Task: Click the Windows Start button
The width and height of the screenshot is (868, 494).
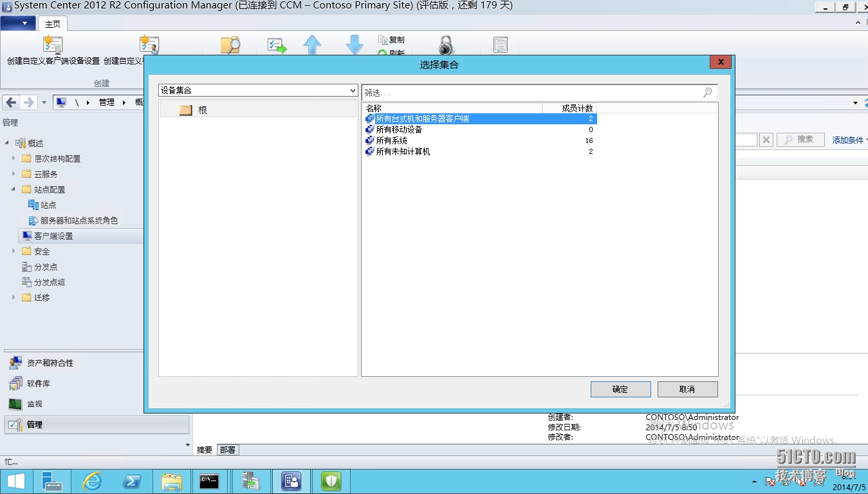Action: pos(16,481)
